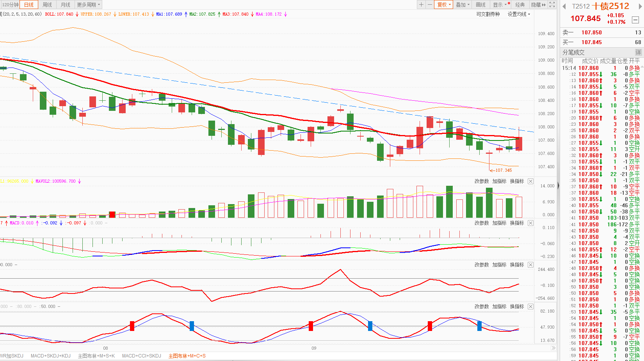Switch to MACD+SKDJ+KDJ template tab
This screenshot has height=361, width=644.
click(51, 356)
